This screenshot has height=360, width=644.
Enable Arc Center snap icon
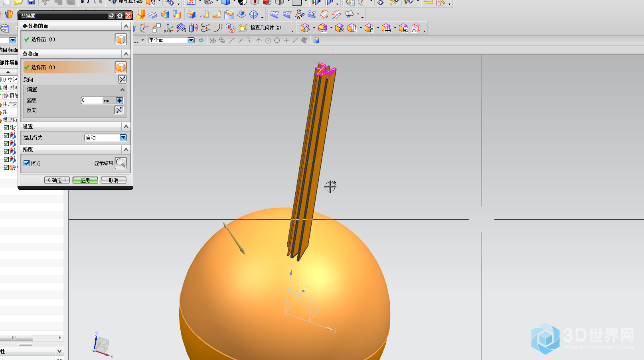coord(268,40)
